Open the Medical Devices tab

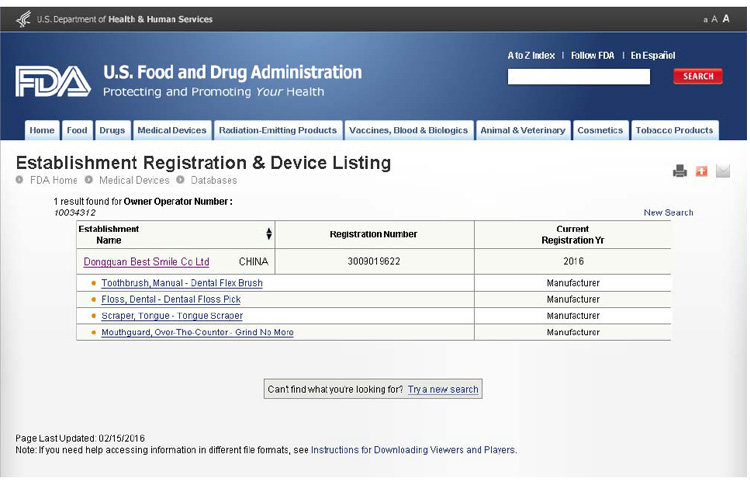[172, 130]
